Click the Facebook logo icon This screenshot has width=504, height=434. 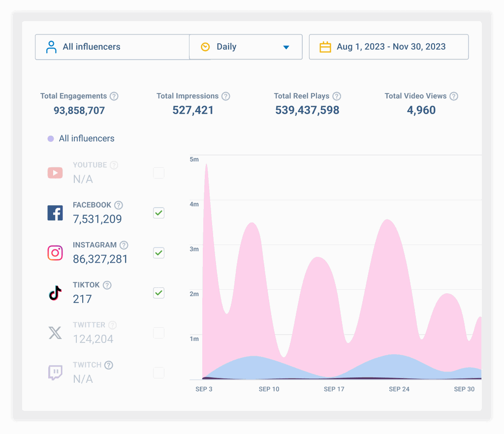[x=55, y=213]
